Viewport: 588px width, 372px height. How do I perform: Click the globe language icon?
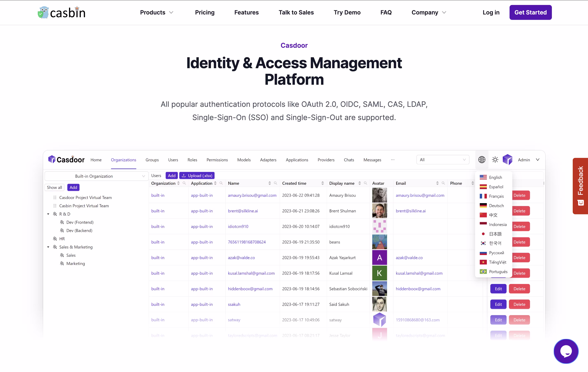coord(481,160)
